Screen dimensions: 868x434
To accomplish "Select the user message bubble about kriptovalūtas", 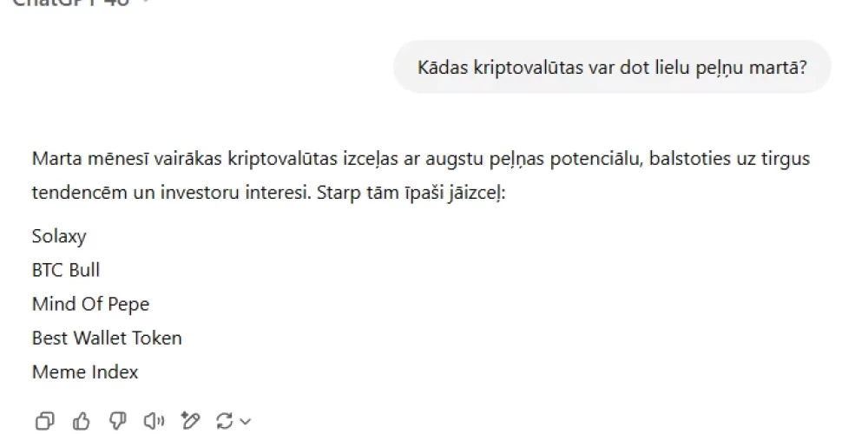I will tap(612, 68).
